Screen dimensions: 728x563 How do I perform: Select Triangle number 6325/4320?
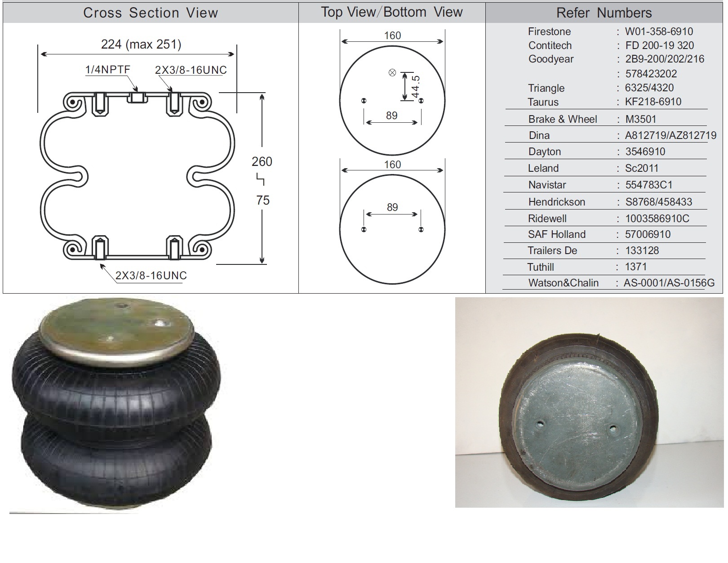[x=649, y=88]
